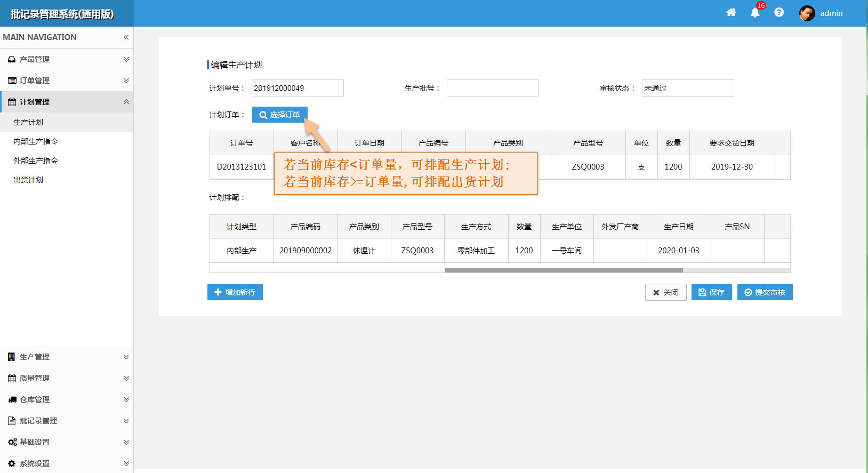Expand the 订单管理 menu chevron
This screenshot has height=473, width=868.
click(x=126, y=81)
